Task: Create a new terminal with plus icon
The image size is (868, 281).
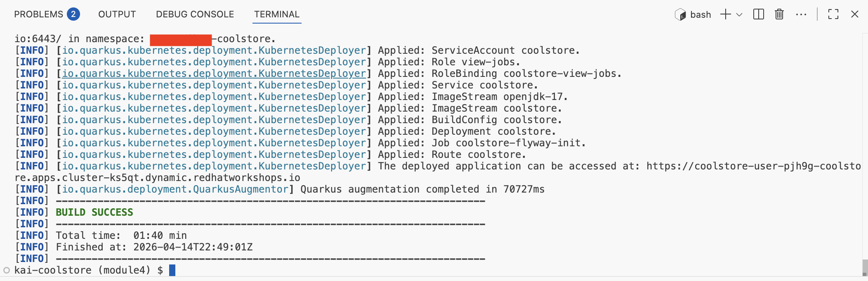Action: point(726,14)
